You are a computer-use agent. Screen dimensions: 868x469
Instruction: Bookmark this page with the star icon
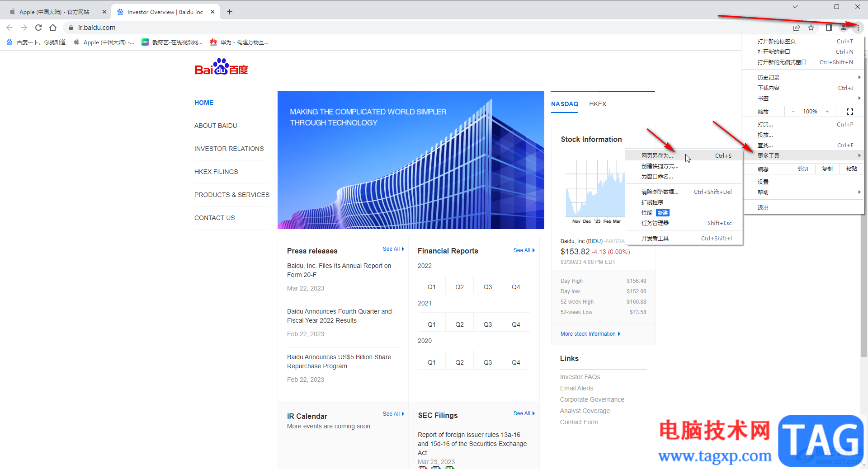[811, 28]
